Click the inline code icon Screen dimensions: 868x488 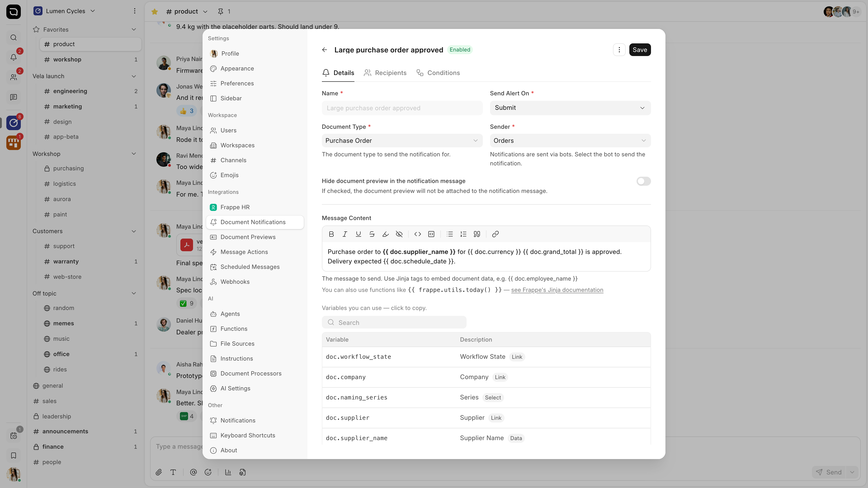417,234
